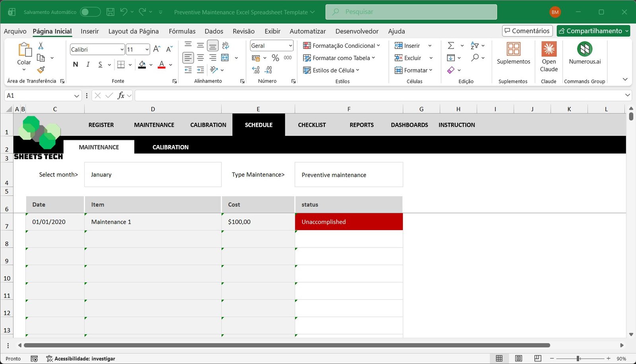
Task: Toggle wrap text in Alinhamento group
Action: (225, 45)
